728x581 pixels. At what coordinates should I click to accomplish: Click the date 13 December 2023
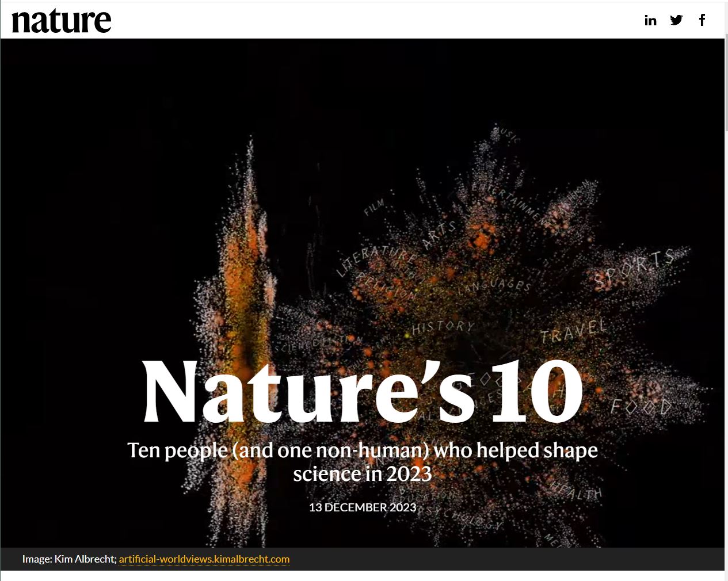(363, 507)
